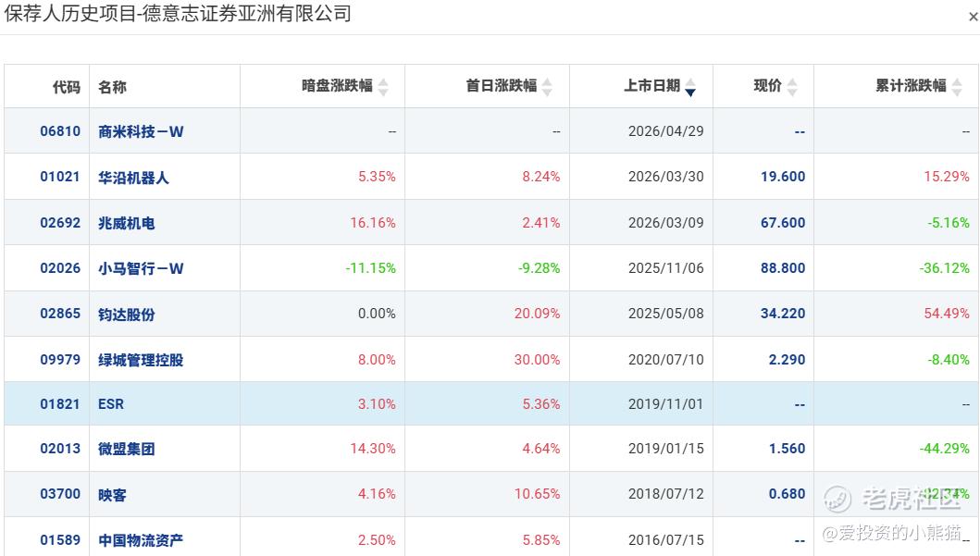Click current price 67.600
This screenshot has width=980, height=556.
point(783,223)
